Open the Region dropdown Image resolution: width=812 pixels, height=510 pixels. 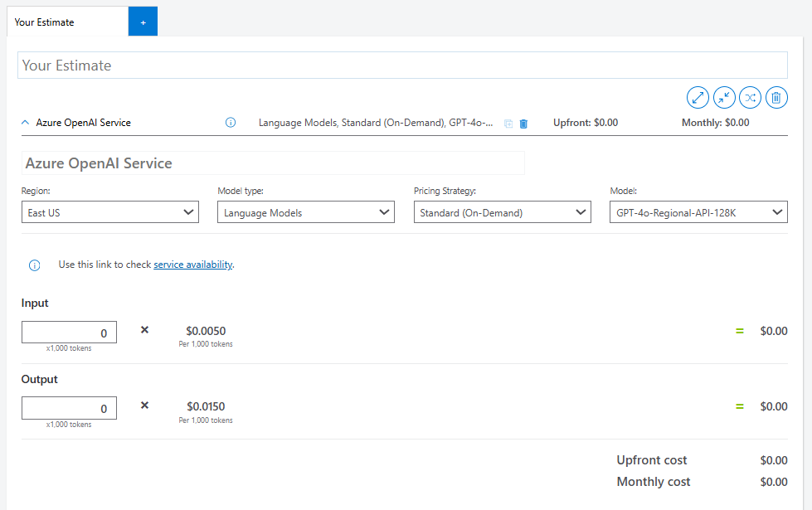pos(109,211)
